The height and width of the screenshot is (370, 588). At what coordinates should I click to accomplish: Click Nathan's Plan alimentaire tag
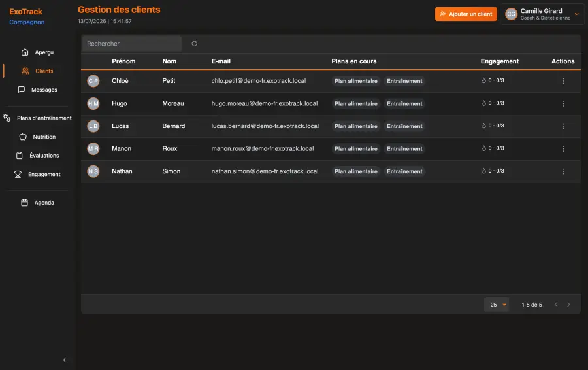[356, 171]
